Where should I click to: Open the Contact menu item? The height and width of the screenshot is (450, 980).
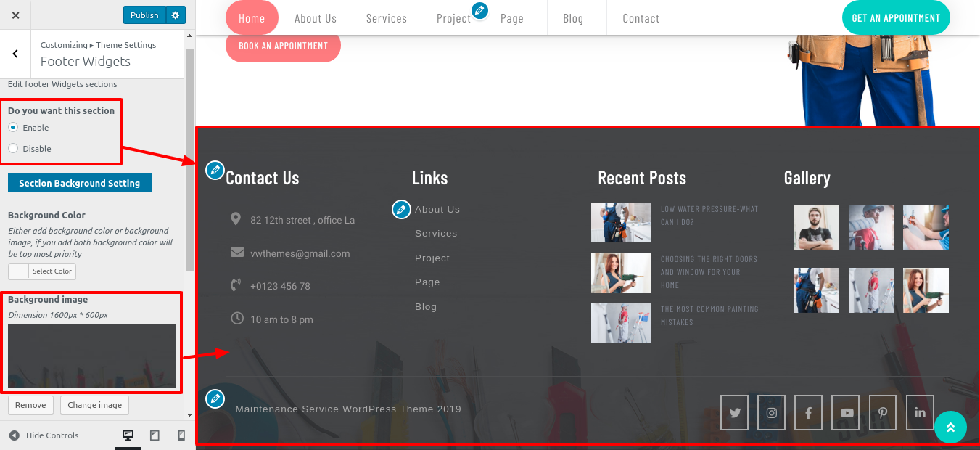[641, 18]
